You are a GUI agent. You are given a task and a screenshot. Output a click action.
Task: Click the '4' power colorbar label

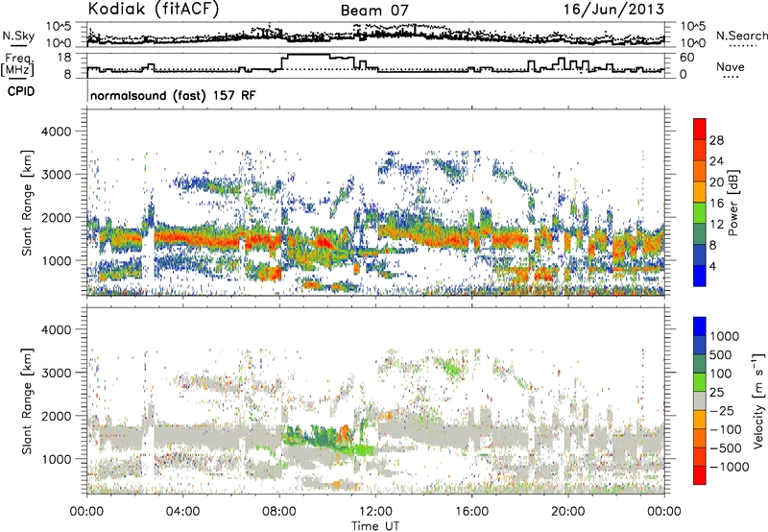pos(712,267)
